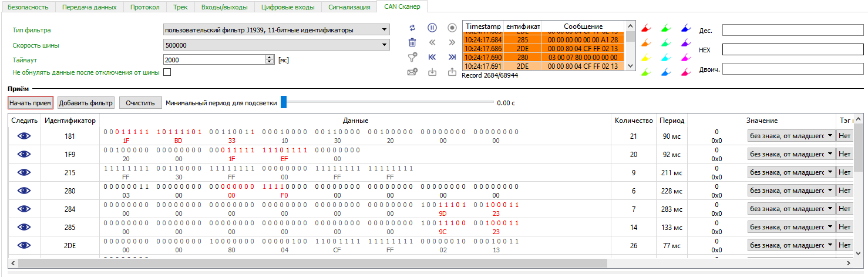868x277 pixels.
Task: Toggle watch eye for identifier 2DE
Action: click(24, 245)
